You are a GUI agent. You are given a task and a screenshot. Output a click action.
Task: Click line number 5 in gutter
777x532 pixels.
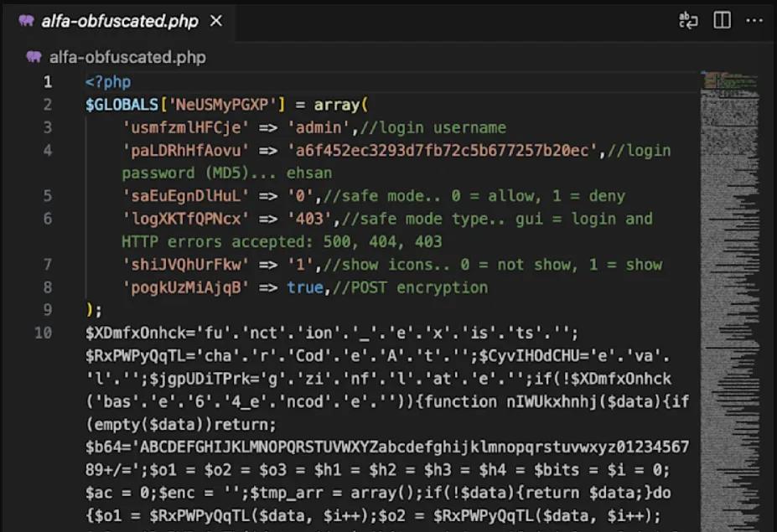[x=48, y=196]
